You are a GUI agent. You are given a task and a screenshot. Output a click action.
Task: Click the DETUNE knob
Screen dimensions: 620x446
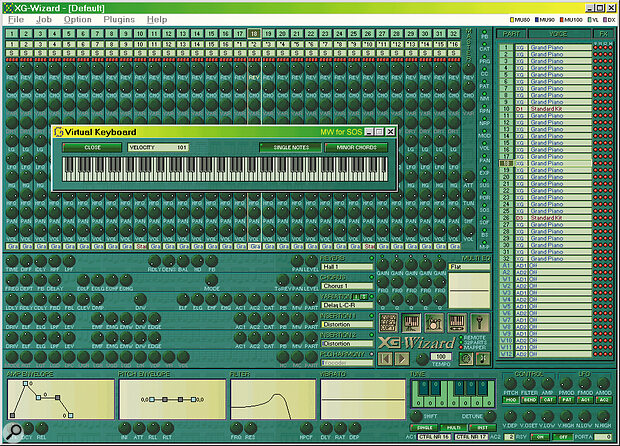490,416
